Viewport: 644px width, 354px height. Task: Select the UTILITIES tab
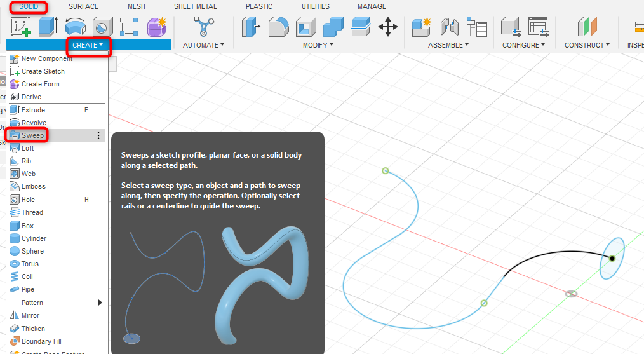(x=316, y=6)
